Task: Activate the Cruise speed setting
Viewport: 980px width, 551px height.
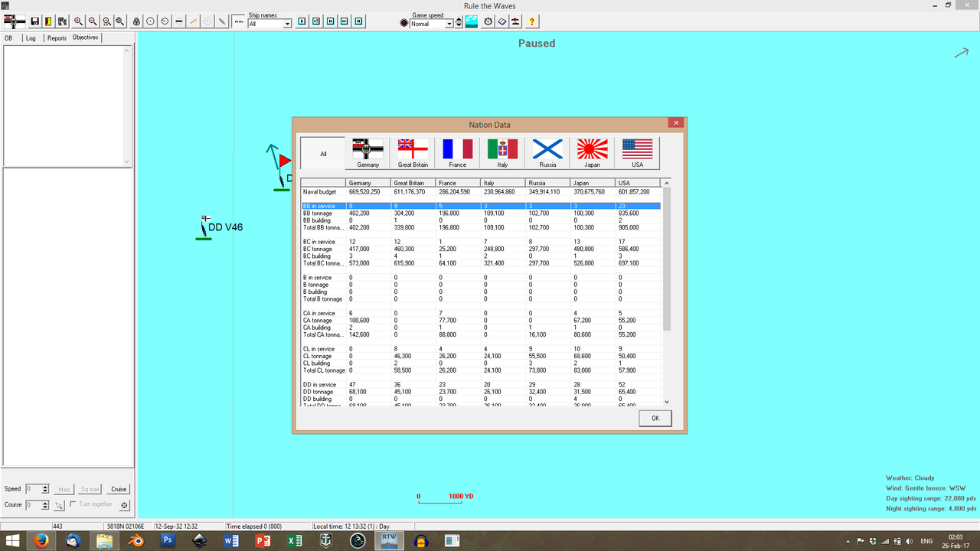Action: pyautogui.click(x=118, y=488)
